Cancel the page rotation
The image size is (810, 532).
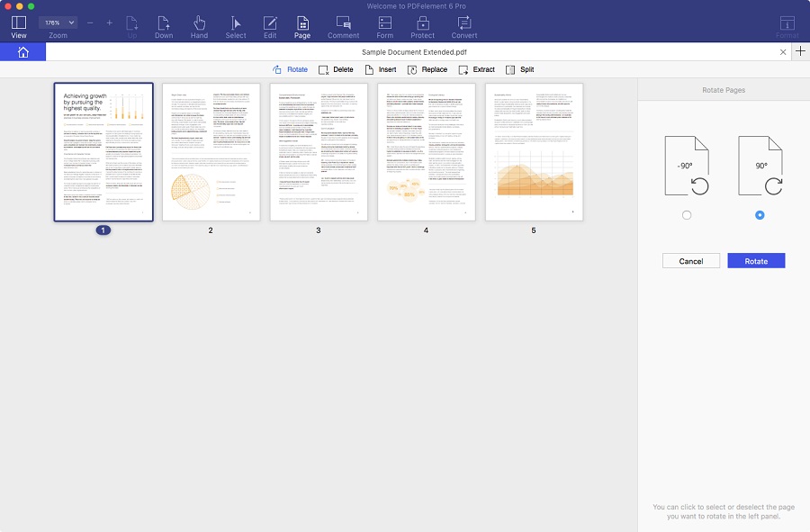coord(691,260)
